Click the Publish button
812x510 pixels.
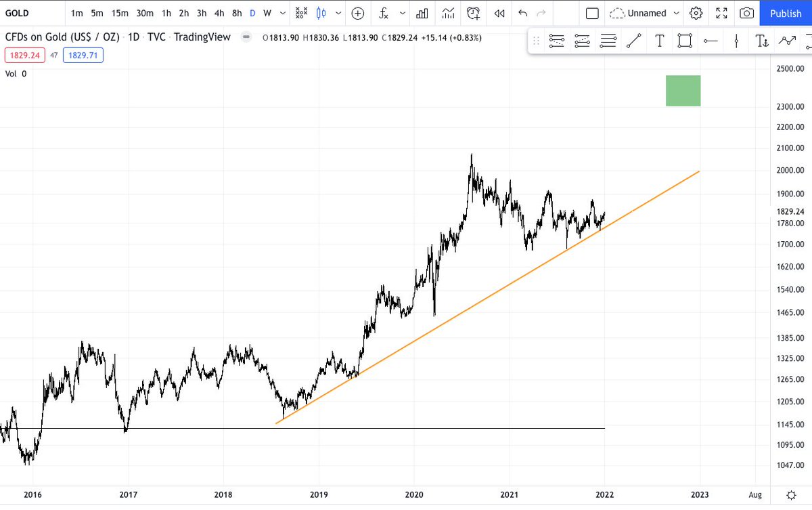pos(786,13)
